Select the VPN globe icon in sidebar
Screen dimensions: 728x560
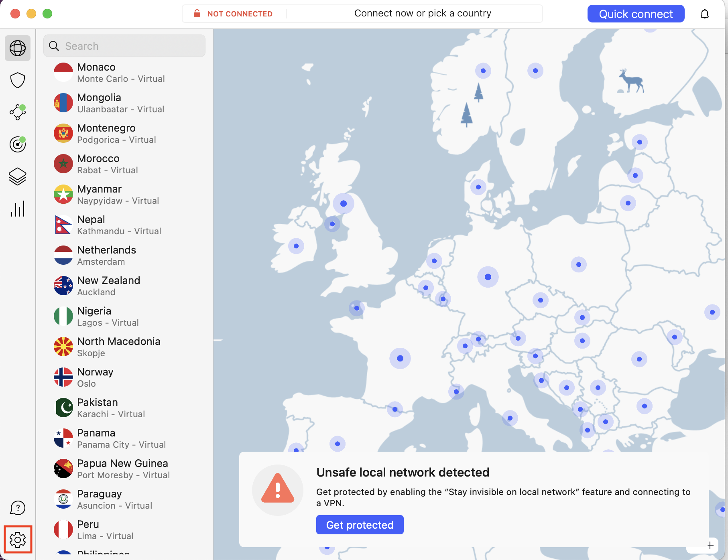pos(17,48)
